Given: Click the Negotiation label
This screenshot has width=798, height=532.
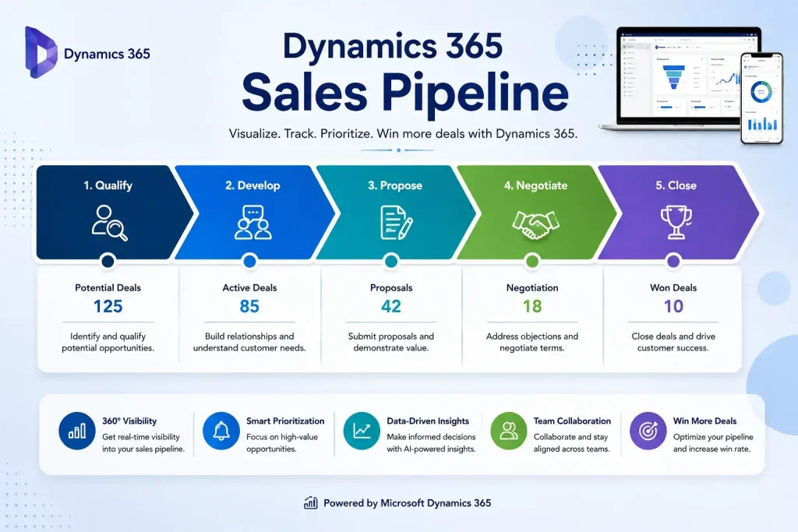Looking at the screenshot, I should [532, 288].
